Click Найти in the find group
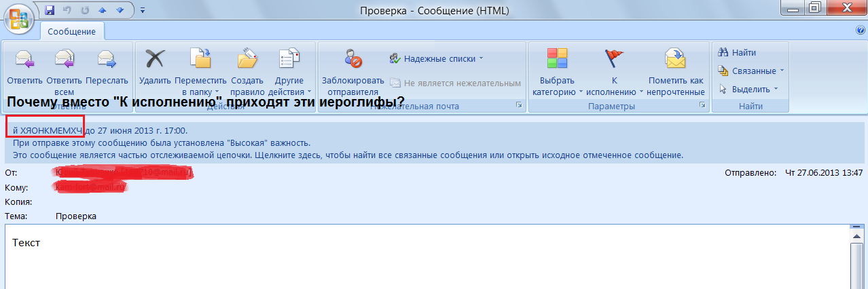Screen dimensions: 868x289 (x=738, y=53)
